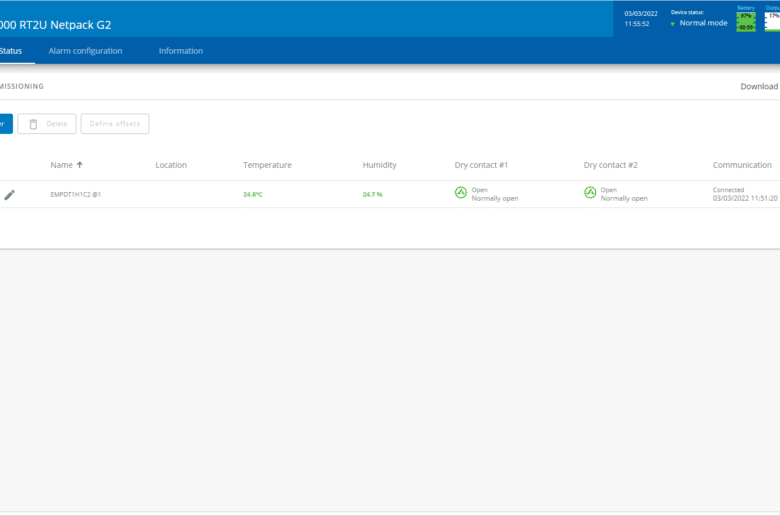This screenshot has width=780, height=516.
Task: Click the Connected communication status text
Action: pos(728,190)
